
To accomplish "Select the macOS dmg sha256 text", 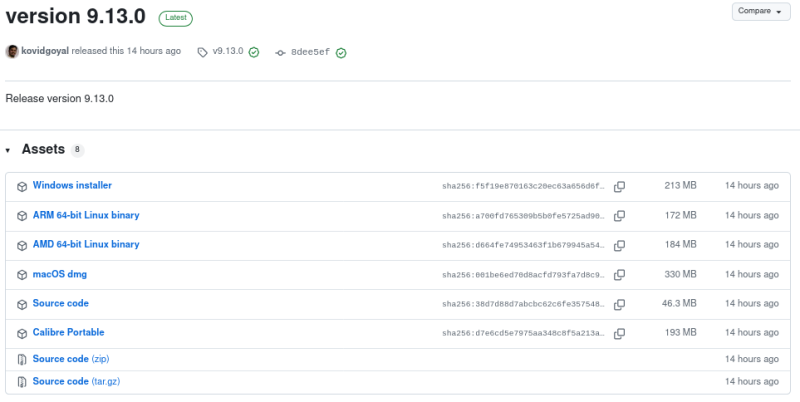I will tap(523, 275).
